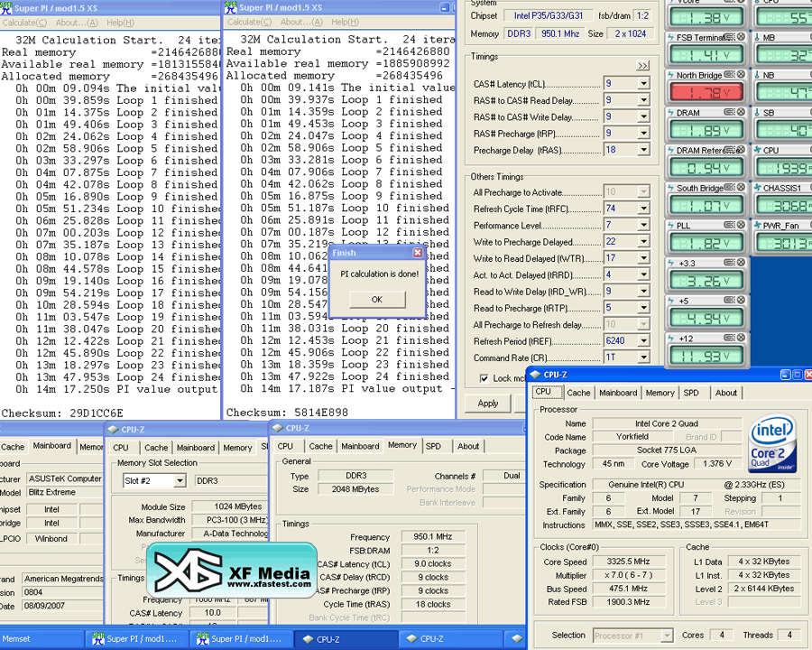812x650 pixels.
Task: Click the thermometer icon beside NB temperature
Action: (x=758, y=75)
